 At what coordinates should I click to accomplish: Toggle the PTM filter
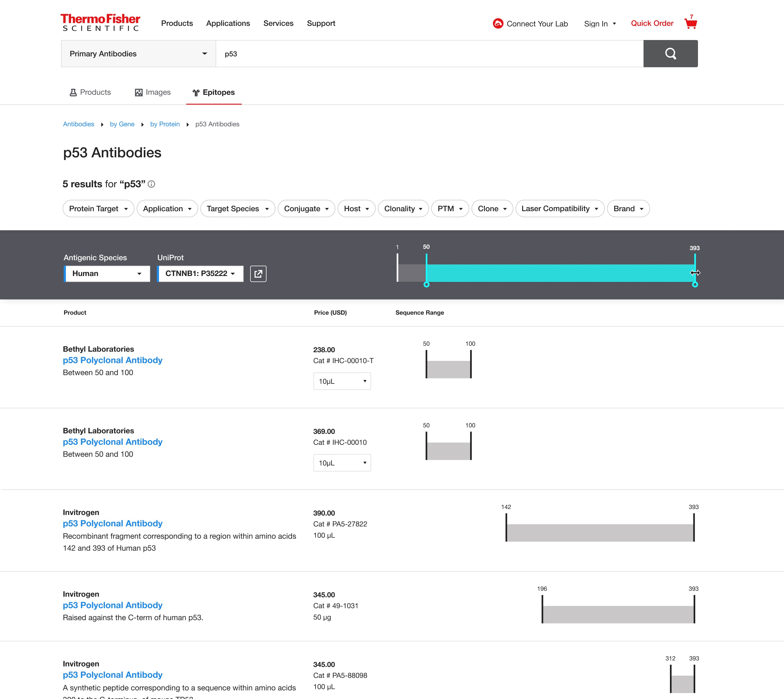coord(449,208)
